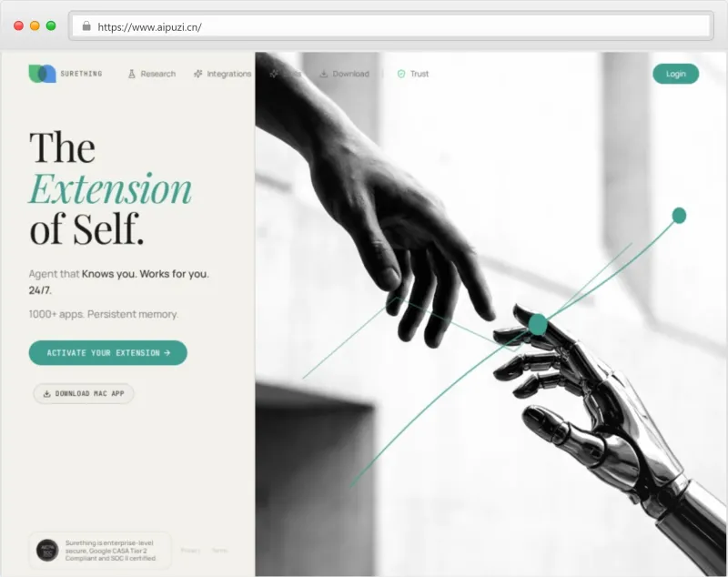This screenshot has width=728, height=577.
Task: Click the green Login button
Action: point(675,74)
